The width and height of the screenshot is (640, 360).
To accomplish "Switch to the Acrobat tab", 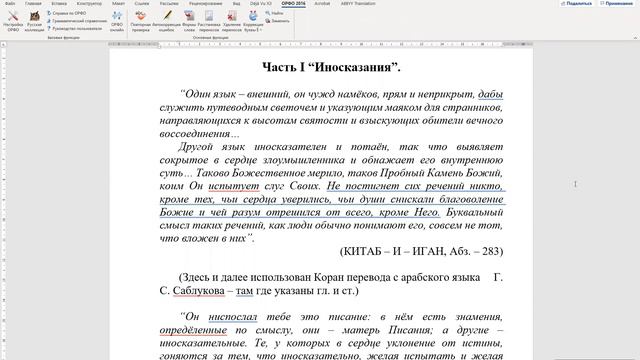I will tap(322, 3).
